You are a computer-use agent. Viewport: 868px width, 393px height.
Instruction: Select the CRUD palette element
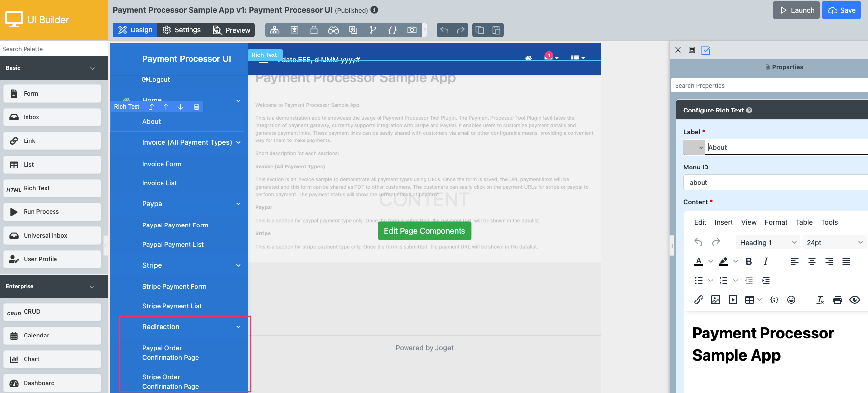tap(52, 312)
